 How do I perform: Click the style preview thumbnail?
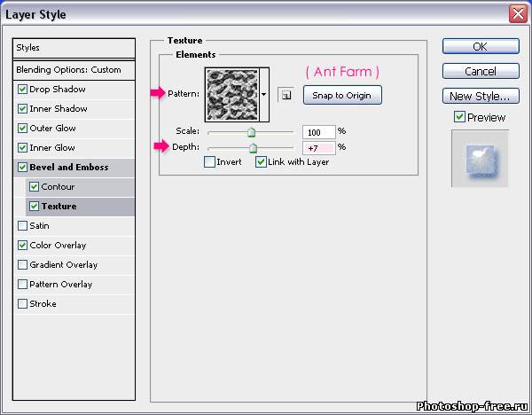[x=480, y=158]
